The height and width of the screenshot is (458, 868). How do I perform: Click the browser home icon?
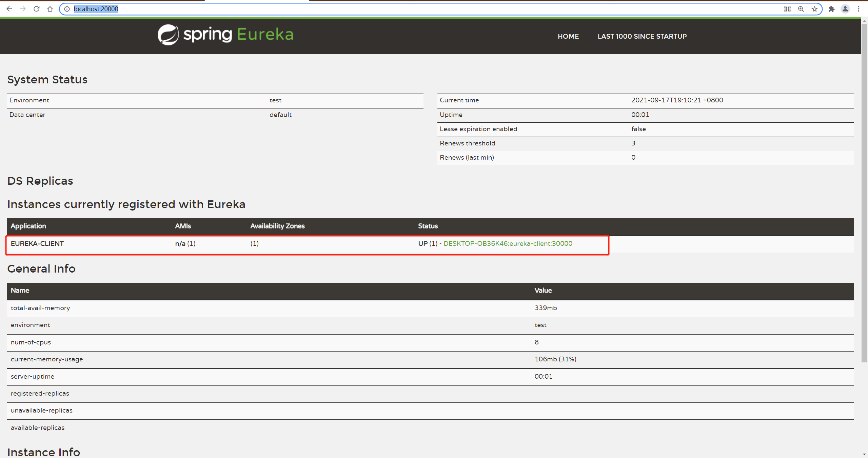[50, 9]
